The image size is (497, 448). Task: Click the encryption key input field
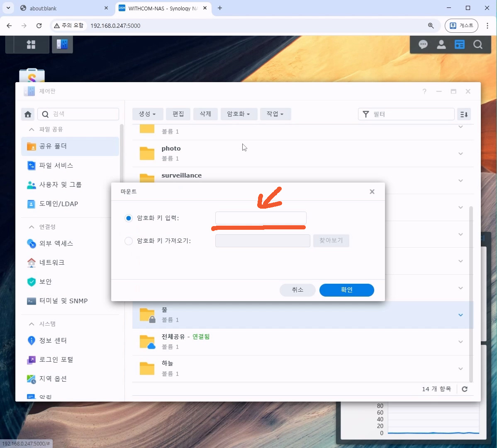click(261, 218)
